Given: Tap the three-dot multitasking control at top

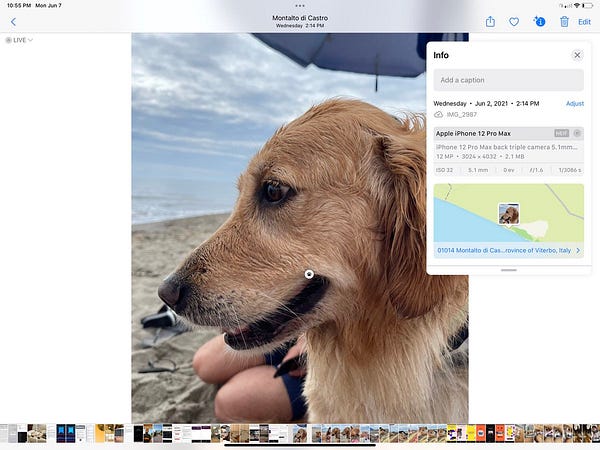Looking at the screenshot, I should [300, 5].
